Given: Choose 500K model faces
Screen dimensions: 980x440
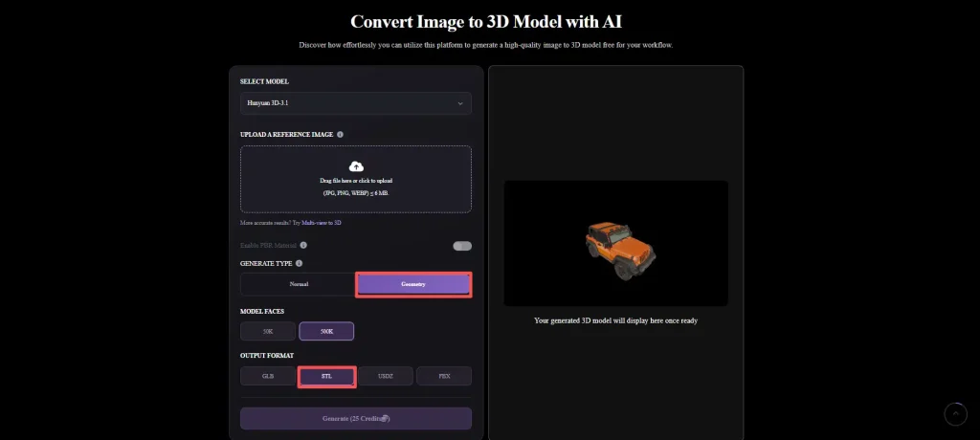Looking at the screenshot, I should [x=327, y=331].
